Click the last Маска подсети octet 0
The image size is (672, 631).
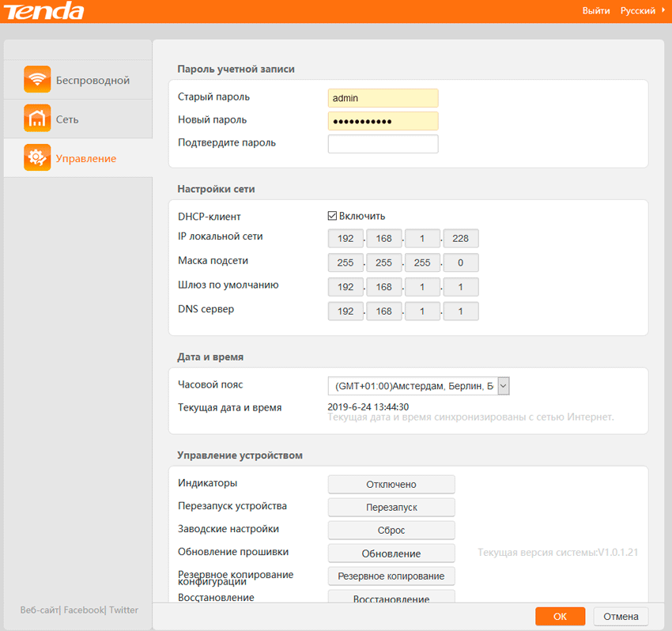pyautogui.click(x=461, y=263)
